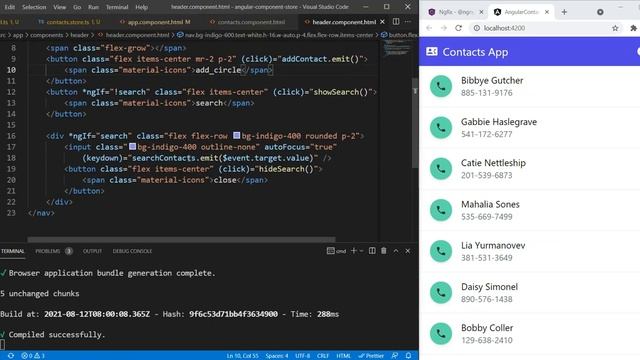This screenshot has height=360, width=640.
Task: Click the UTF-8 encoding status item
Action: coord(302,356)
